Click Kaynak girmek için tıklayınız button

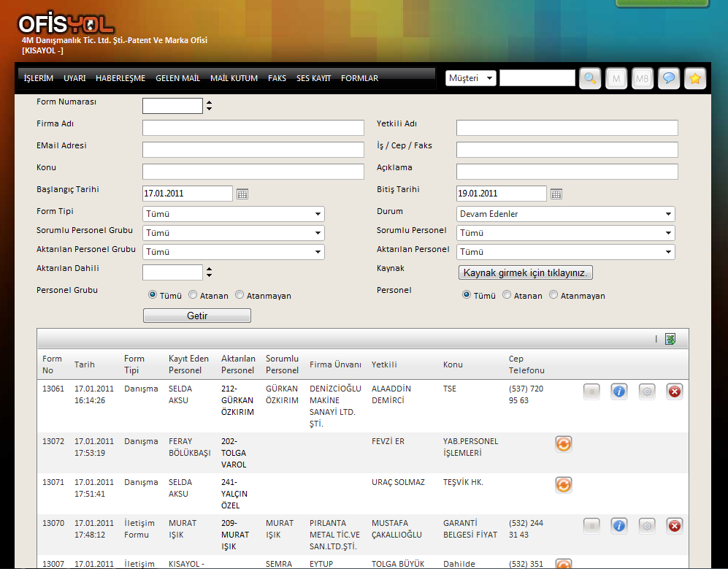(526, 272)
